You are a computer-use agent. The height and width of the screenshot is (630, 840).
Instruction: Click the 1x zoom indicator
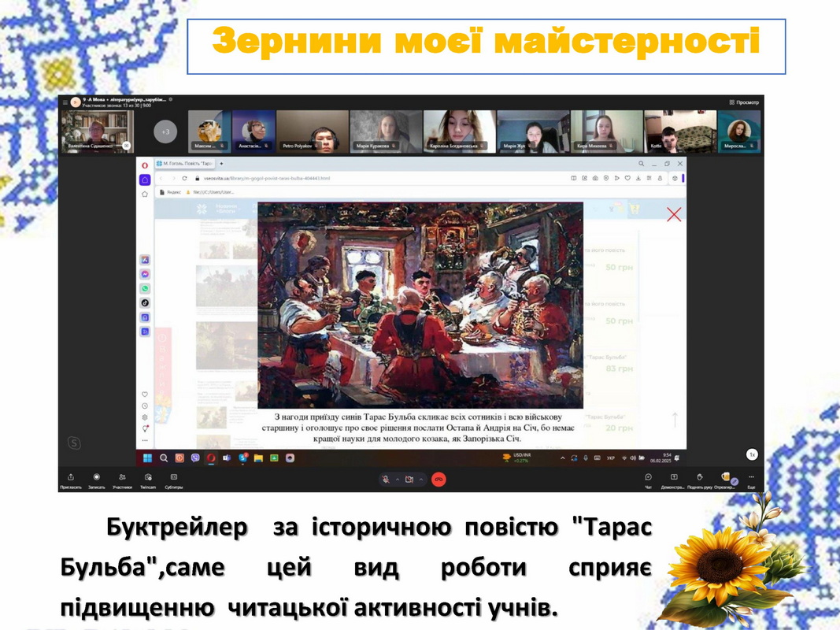(x=752, y=454)
